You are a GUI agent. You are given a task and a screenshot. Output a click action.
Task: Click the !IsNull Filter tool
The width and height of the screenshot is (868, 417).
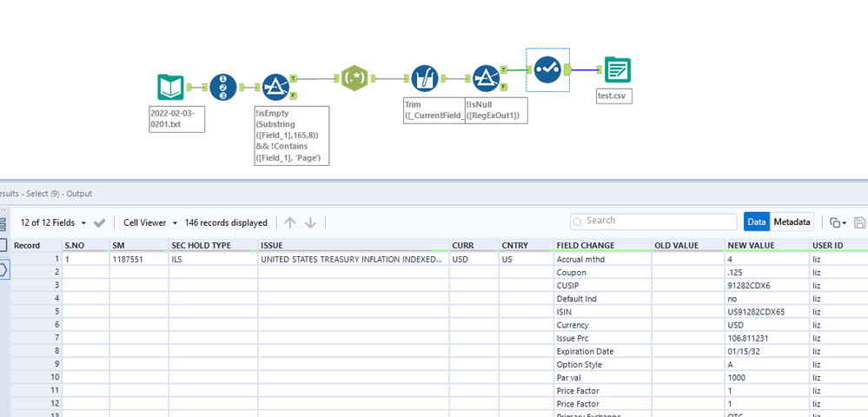[485, 79]
